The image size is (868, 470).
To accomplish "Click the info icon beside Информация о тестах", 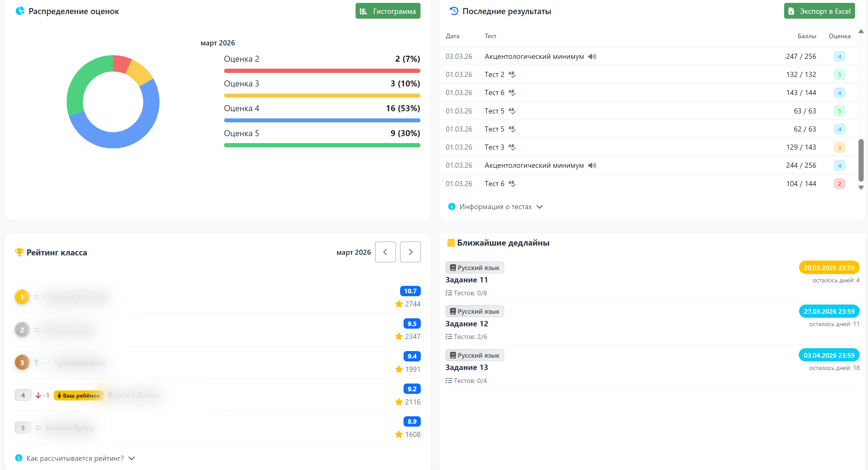I will tap(452, 207).
